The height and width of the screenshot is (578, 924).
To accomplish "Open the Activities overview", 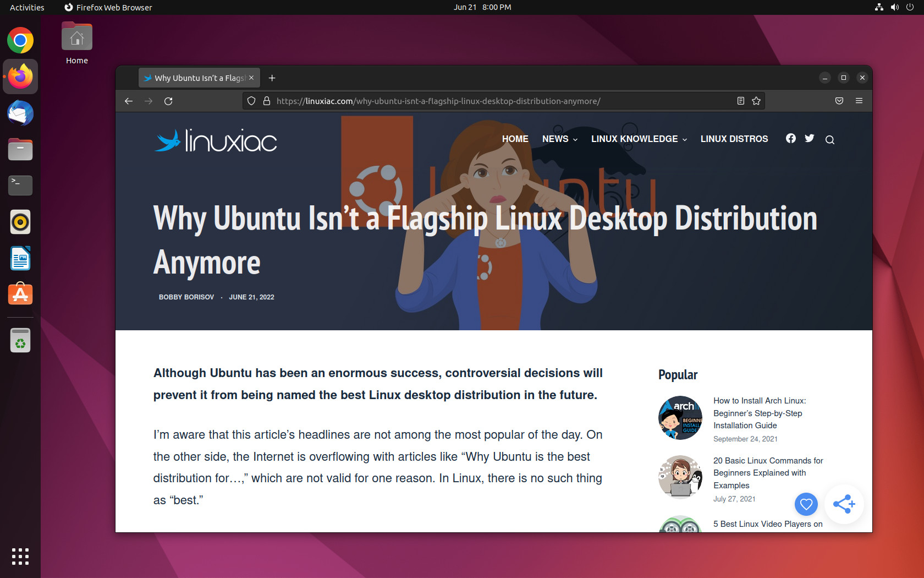I will point(27,7).
